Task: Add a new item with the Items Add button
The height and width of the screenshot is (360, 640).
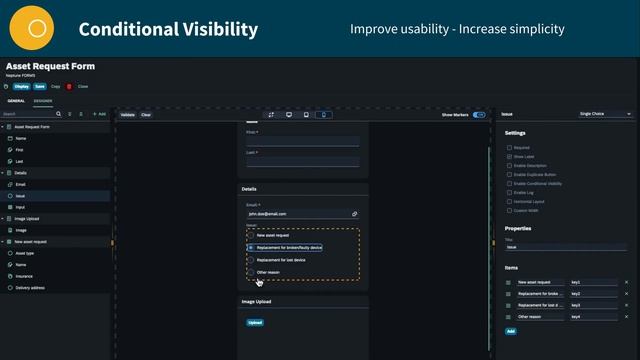Action: (511, 331)
